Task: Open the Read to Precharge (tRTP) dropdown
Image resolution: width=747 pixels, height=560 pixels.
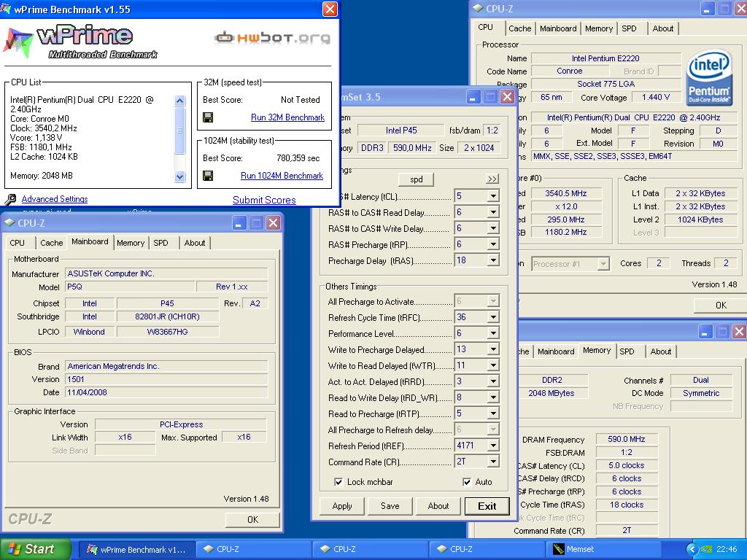Action: click(493, 413)
